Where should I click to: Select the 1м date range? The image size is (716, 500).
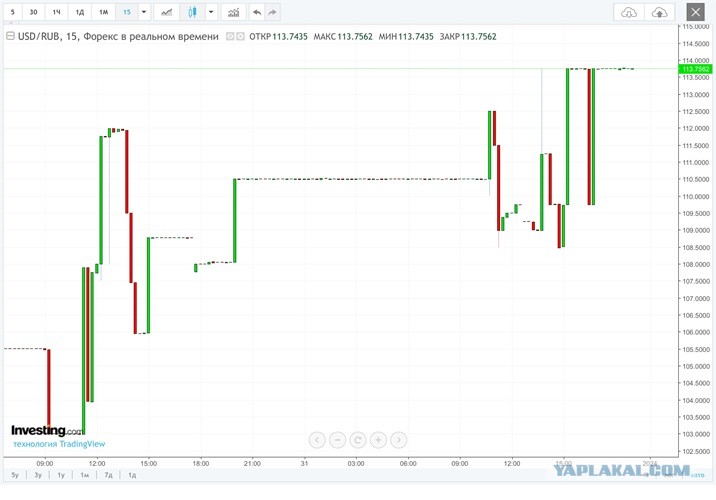point(84,475)
